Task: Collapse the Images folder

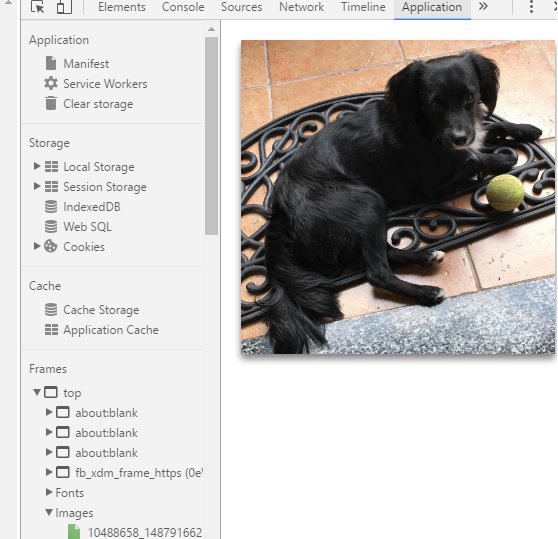Action: 49,512
